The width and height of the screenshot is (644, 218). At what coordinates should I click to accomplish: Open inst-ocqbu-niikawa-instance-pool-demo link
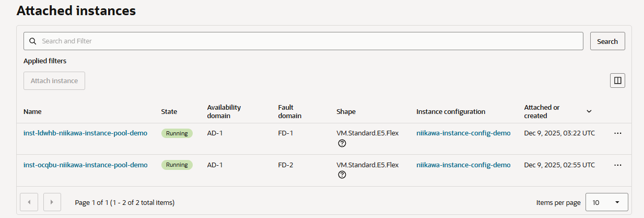(85, 165)
